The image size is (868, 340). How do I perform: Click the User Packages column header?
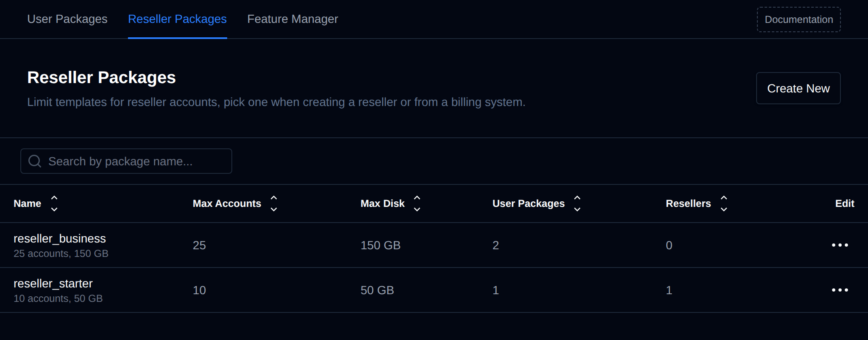(x=529, y=203)
